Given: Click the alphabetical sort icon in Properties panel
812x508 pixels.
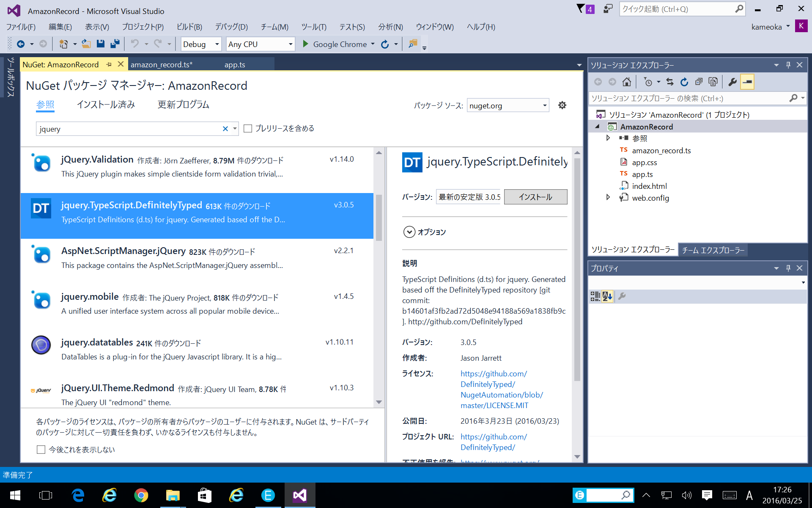Looking at the screenshot, I should (x=607, y=296).
